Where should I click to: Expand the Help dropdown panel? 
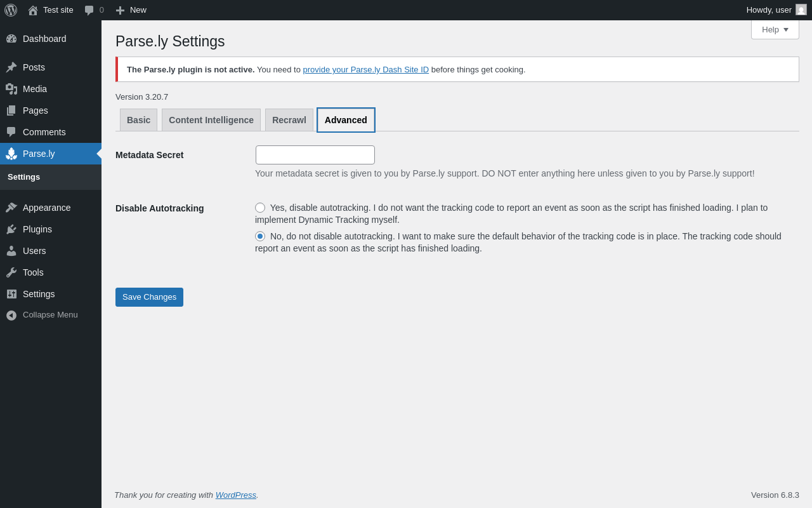(775, 29)
